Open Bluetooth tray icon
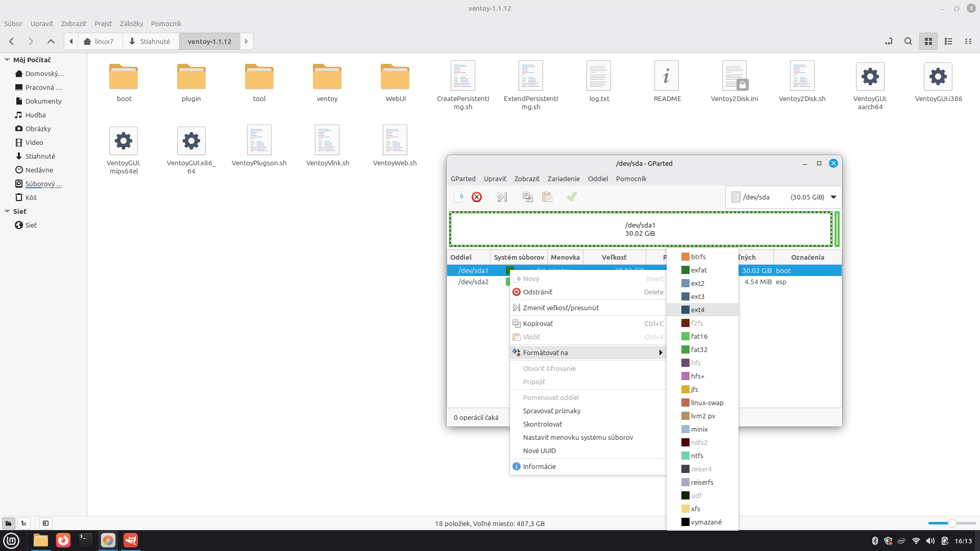980x551 pixels. point(874,541)
